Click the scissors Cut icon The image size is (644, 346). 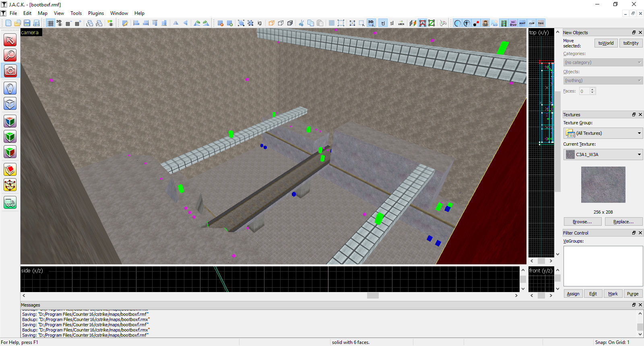[x=301, y=23]
